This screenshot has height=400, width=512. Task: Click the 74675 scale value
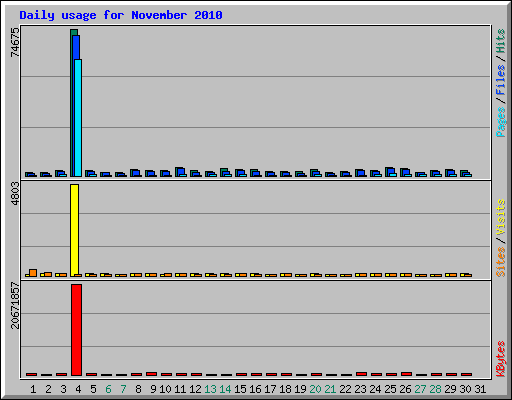[15, 42]
